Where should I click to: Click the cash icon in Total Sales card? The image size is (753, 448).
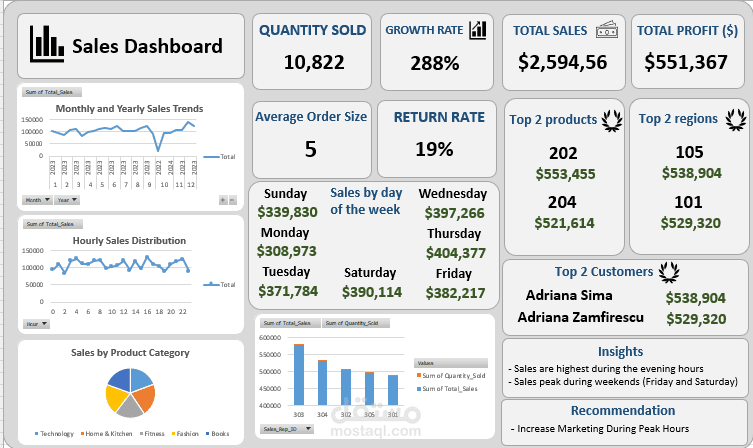[x=607, y=30]
